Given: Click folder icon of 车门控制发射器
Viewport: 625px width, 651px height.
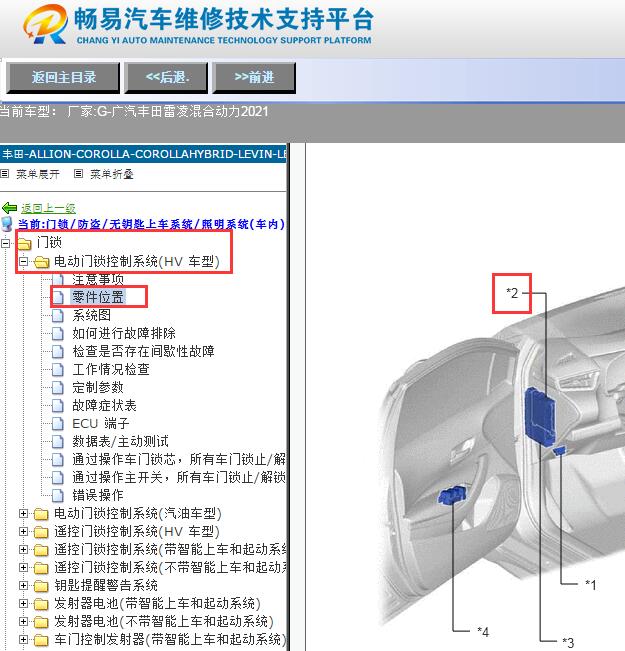Looking at the screenshot, I should click(x=42, y=640).
